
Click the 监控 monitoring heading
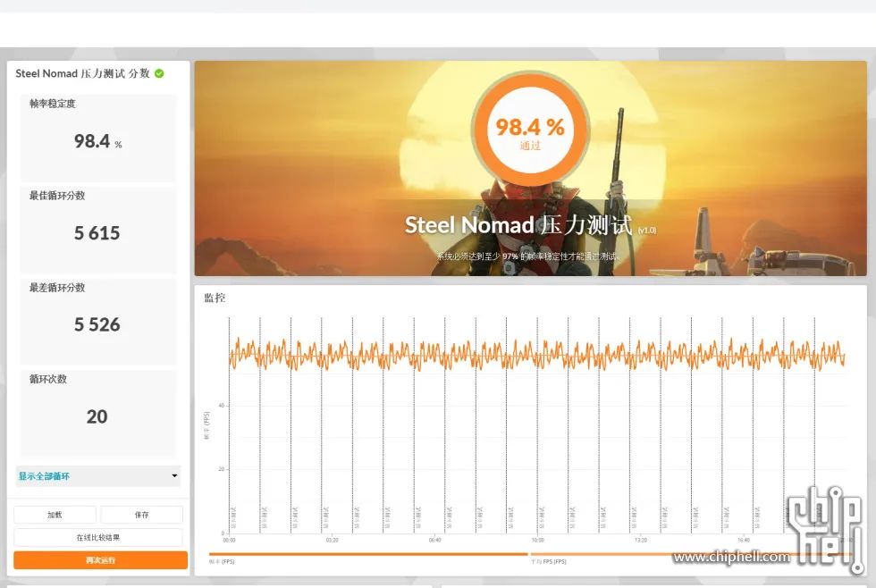point(215,298)
